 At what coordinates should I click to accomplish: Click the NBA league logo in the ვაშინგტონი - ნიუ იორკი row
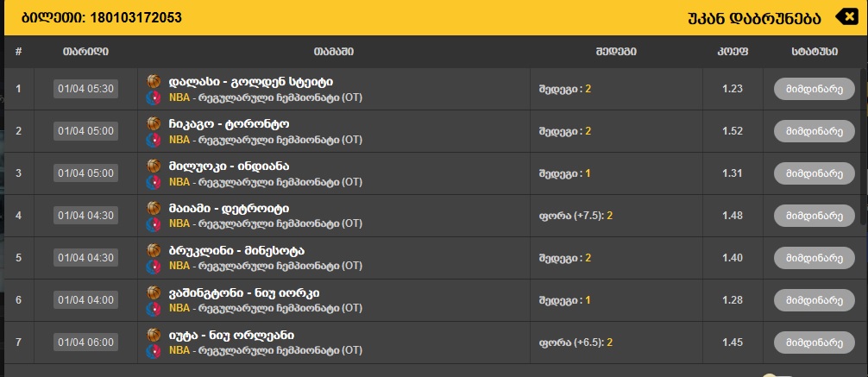tap(154, 308)
